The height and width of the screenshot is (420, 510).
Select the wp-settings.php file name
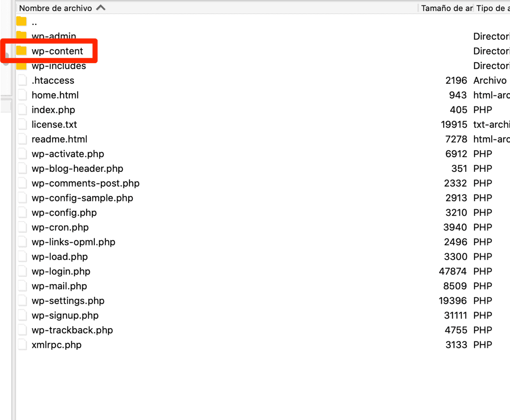[x=68, y=301]
